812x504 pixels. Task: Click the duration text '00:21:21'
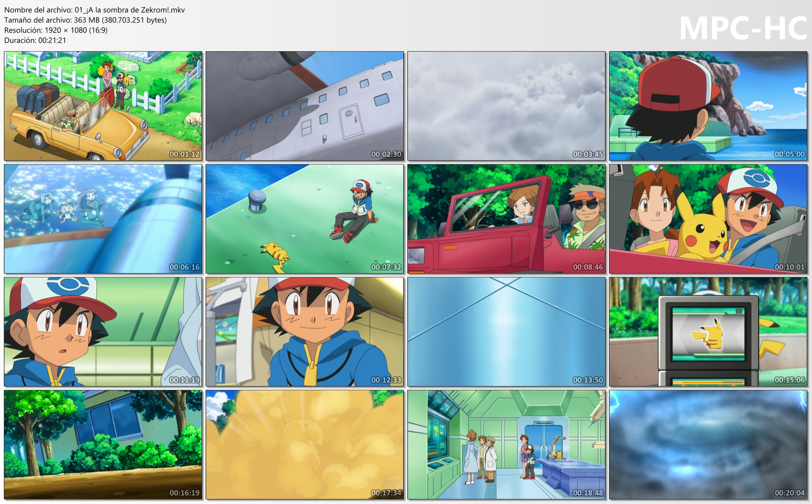click(x=52, y=40)
